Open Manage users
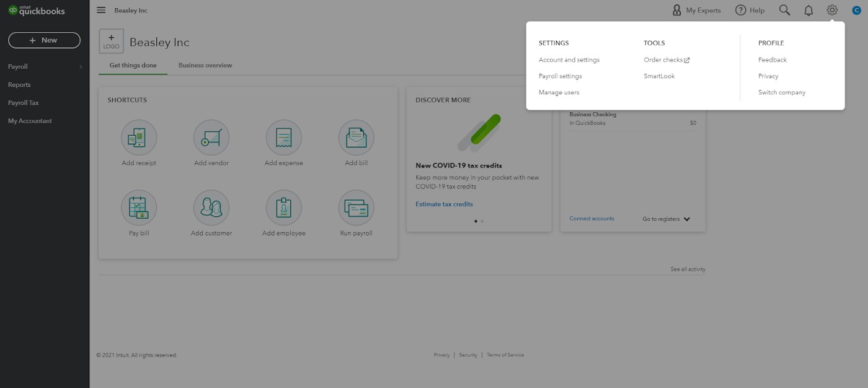 pos(559,92)
